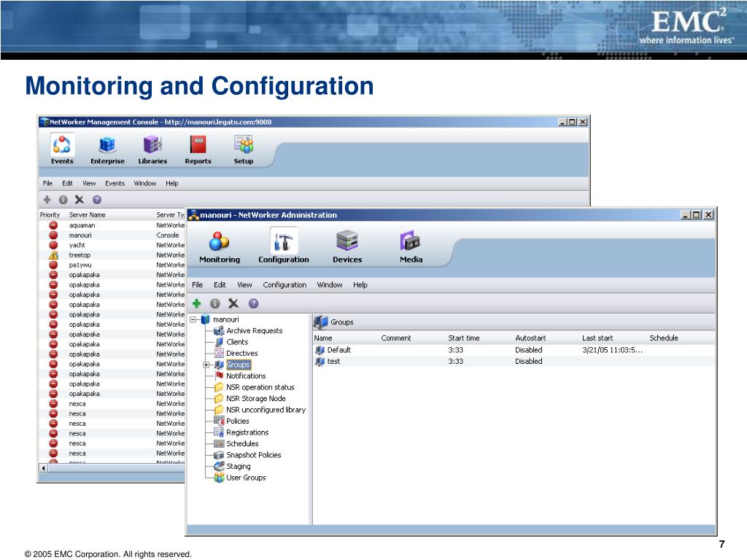The image size is (747, 560).
Task: Click the red priority icon for yacht
Action: (x=53, y=245)
